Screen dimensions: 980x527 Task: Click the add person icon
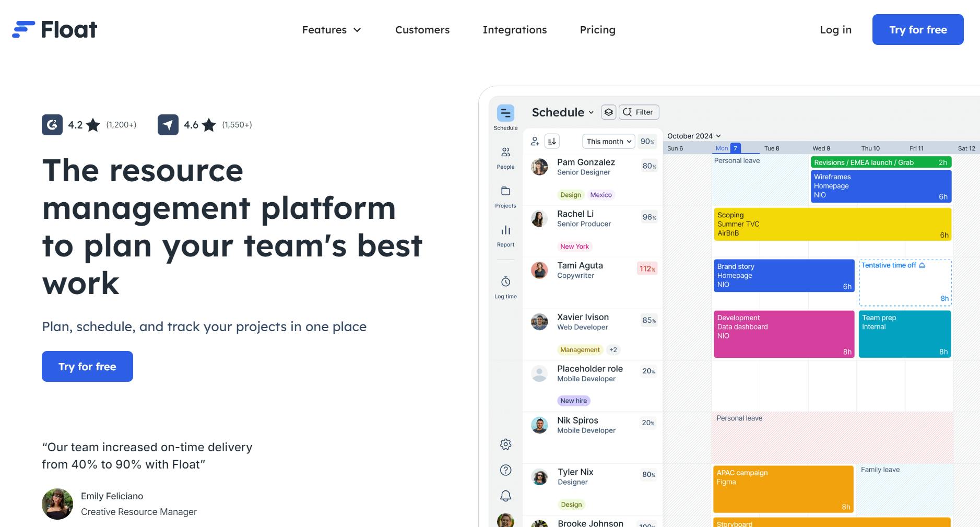coord(534,141)
